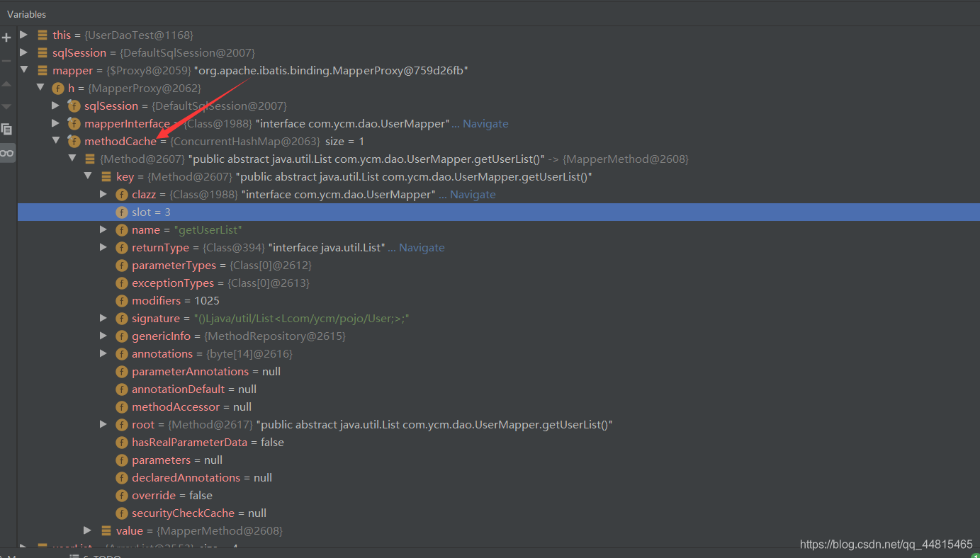Click Navigate link on returnType row
This screenshot has width=980, height=558.
tap(422, 247)
